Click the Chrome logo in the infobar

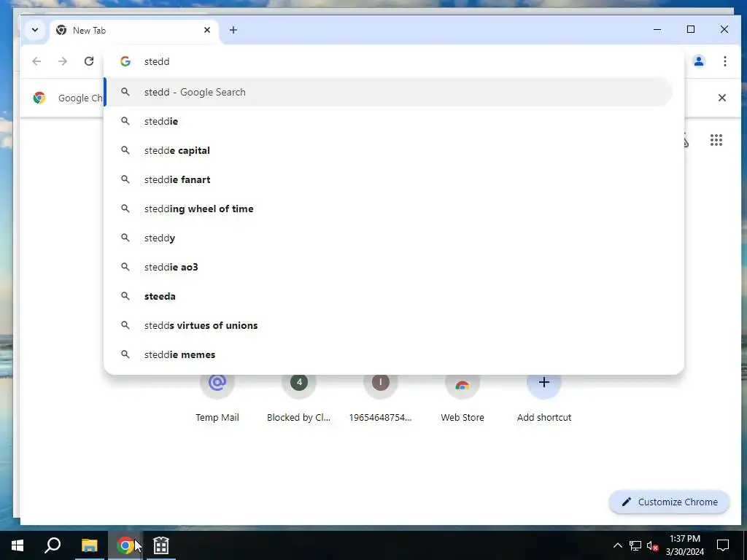(x=39, y=98)
